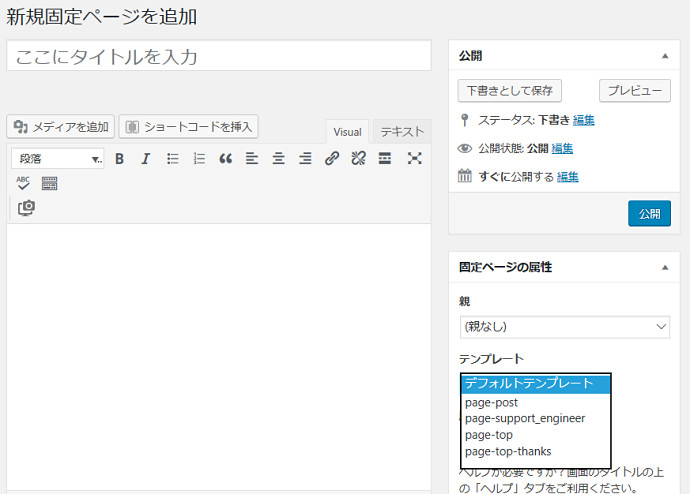Apply italic formatting to text
The image size is (690, 494).
pyautogui.click(x=145, y=158)
